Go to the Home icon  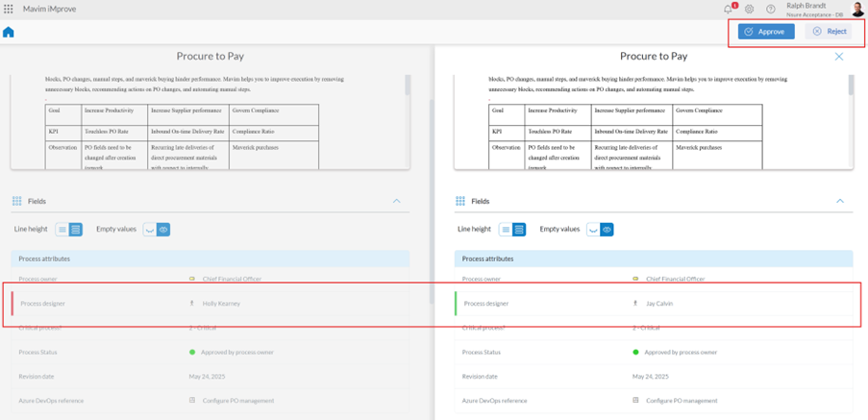[x=9, y=32]
